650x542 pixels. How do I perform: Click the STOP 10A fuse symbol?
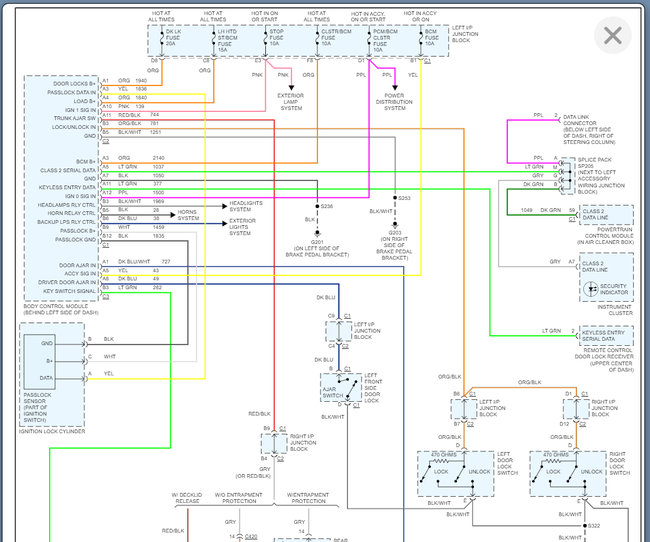tap(274, 40)
